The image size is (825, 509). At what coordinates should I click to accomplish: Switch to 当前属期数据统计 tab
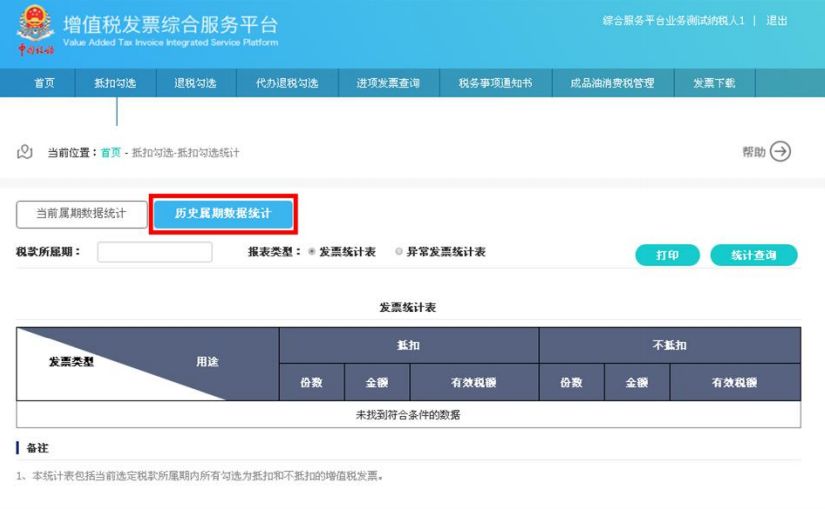[81, 214]
